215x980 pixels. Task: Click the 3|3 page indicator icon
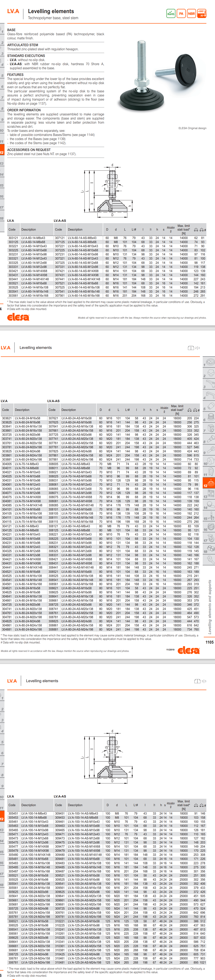click(x=200, y=681)
